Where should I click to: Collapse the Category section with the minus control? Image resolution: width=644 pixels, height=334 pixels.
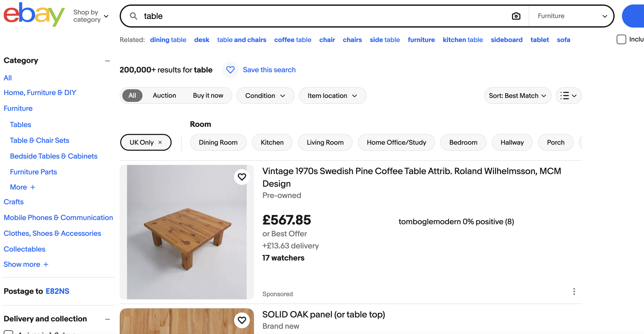click(108, 61)
